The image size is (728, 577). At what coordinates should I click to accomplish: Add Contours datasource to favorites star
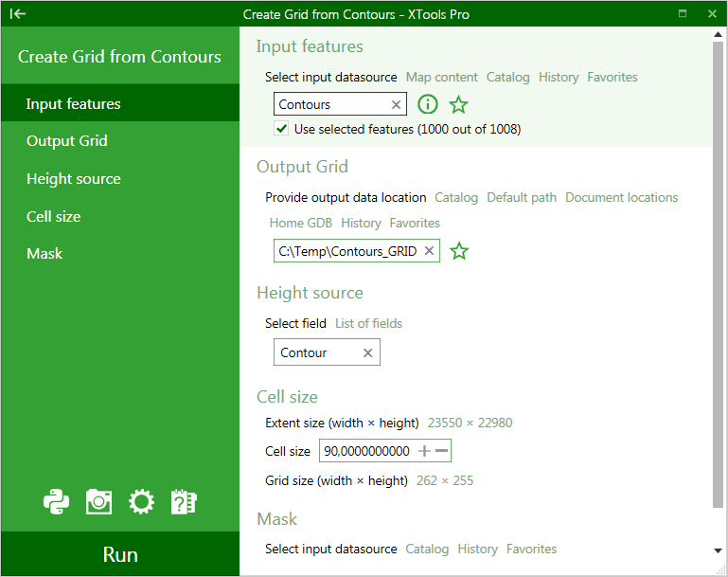tap(458, 104)
